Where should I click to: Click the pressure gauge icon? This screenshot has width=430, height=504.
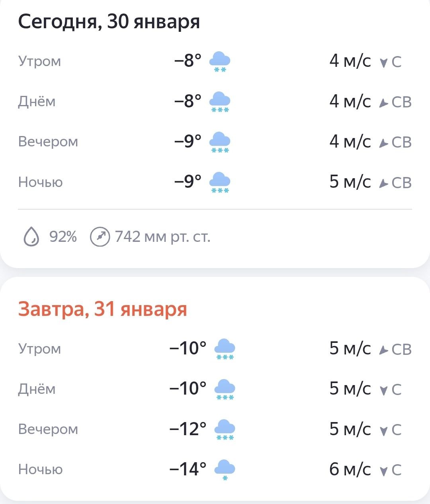(100, 237)
